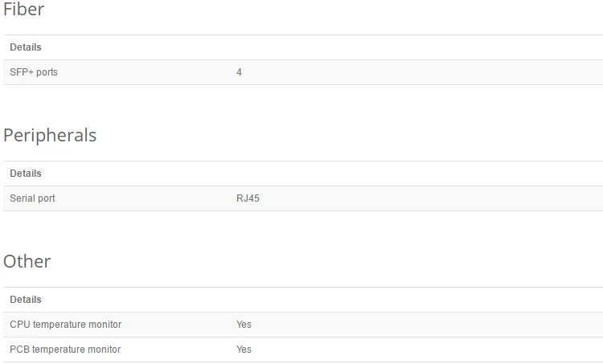Click empty area of Serial port row

423,198
